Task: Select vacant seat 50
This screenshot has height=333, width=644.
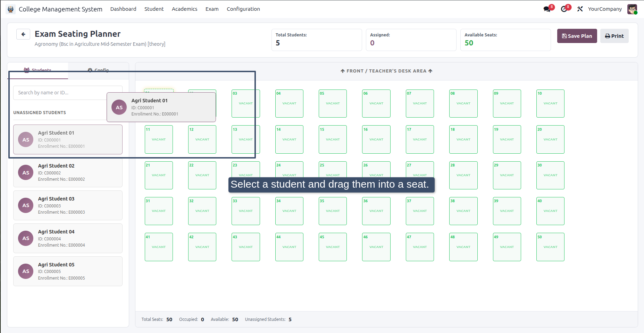Action: click(x=550, y=247)
